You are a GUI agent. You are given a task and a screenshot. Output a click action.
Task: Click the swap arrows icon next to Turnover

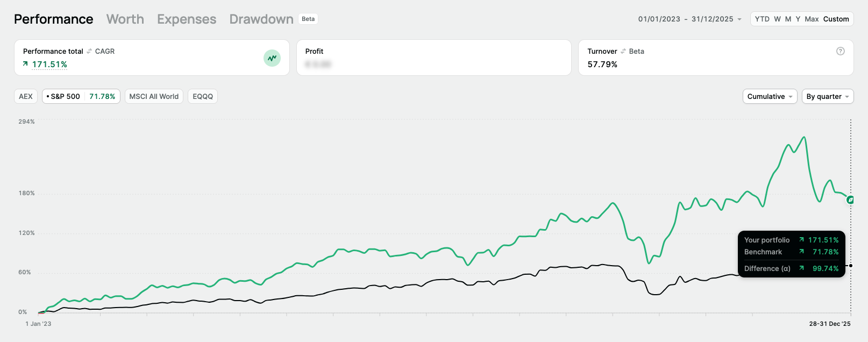click(x=623, y=51)
